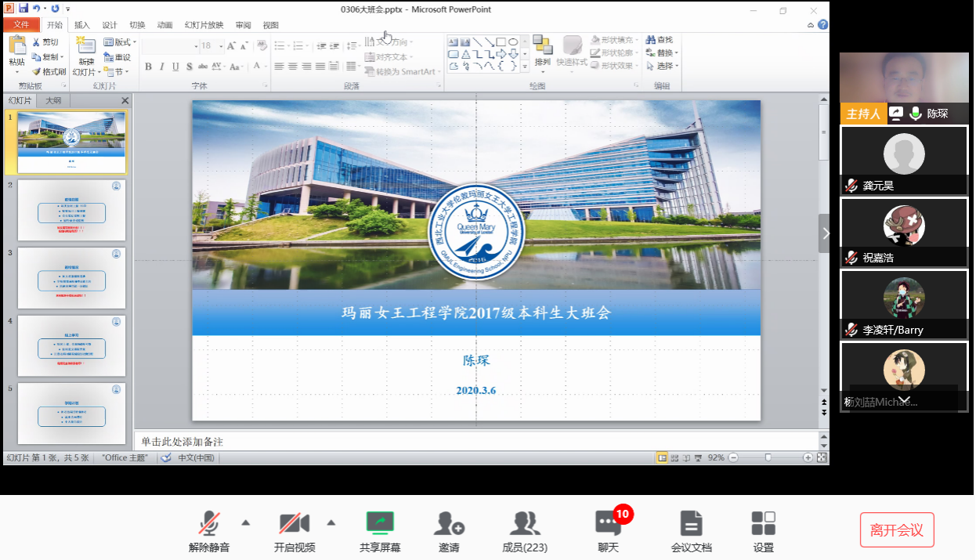Select slide 3 thumbnail in slide panel
The image size is (976, 560).
(71, 278)
